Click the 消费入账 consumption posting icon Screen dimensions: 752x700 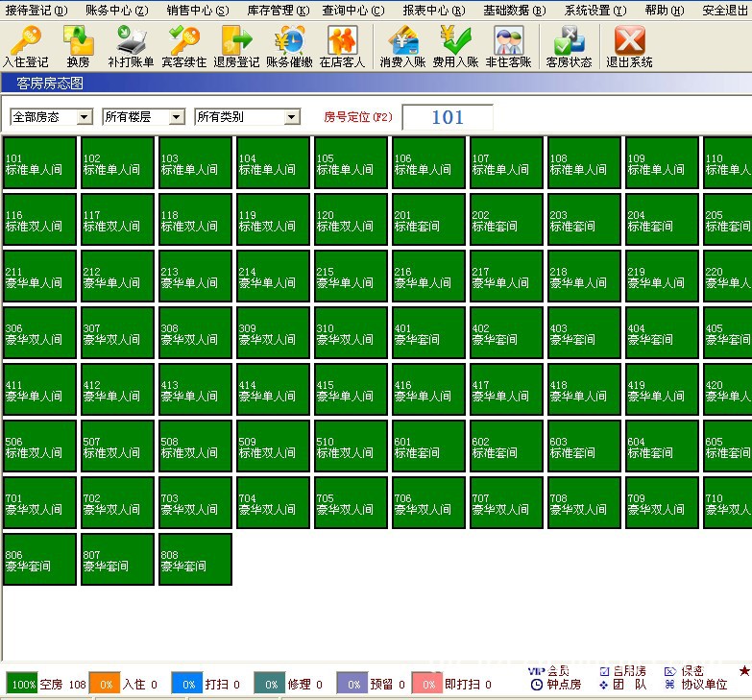(x=402, y=46)
